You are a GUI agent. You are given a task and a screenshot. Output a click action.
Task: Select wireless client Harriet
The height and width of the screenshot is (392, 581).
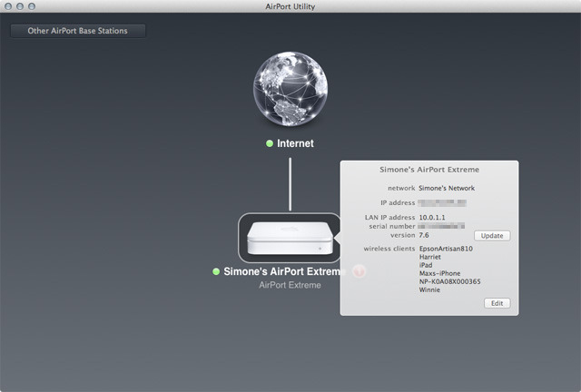click(x=430, y=257)
